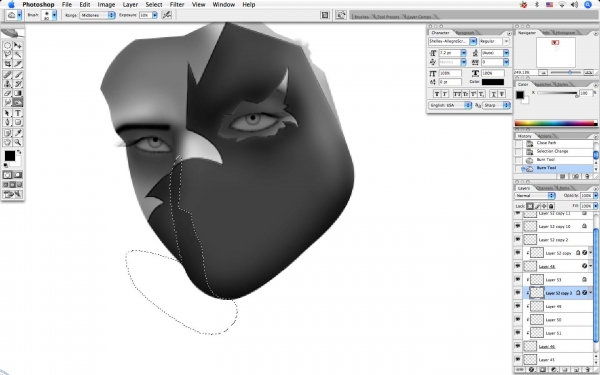Expand layer effects of Layer 52 copy 3
The height and width of the screenshot is (375, 600).
click(x=590, y=293)
